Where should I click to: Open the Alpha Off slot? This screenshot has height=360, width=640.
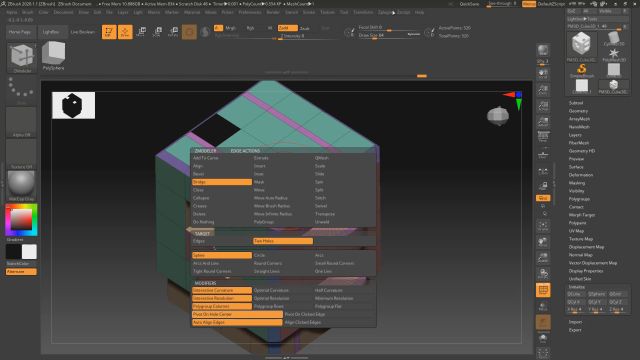(21, 122)
